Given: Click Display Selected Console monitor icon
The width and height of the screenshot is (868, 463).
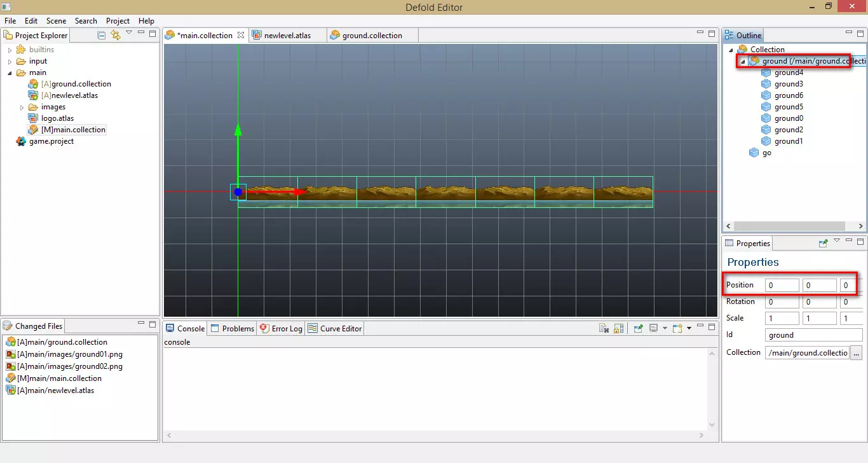Looking at the screenshot, I should 653,328.
